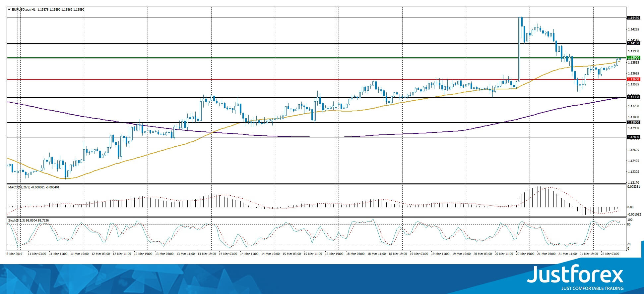Select the 1.13000 level price tag
Viewport: 644px width, 294px height.
click(633, 122)
